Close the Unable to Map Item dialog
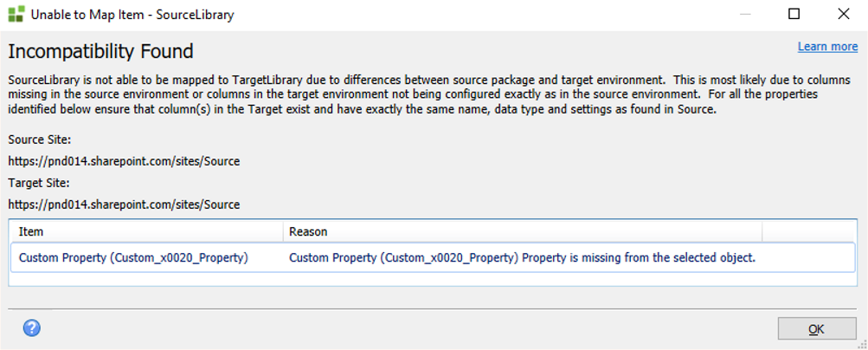Viewport: 868px width, 350px height. [842, 14]
